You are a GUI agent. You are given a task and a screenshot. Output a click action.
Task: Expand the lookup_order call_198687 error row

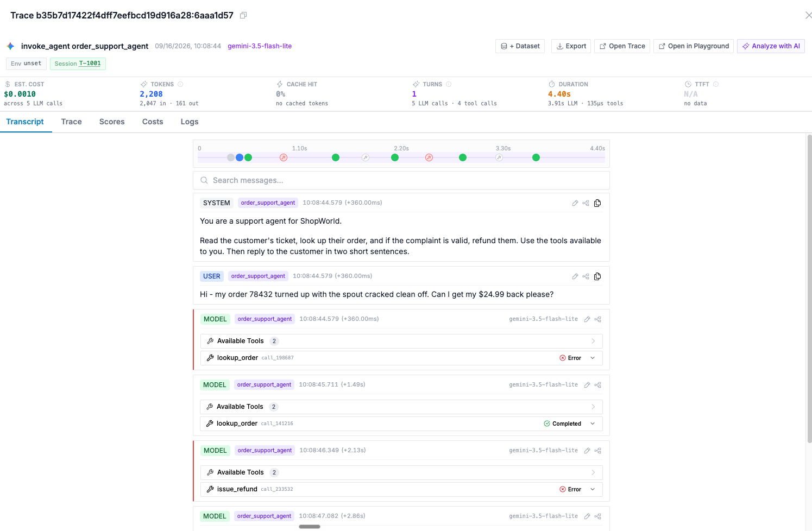click(401, 358)
